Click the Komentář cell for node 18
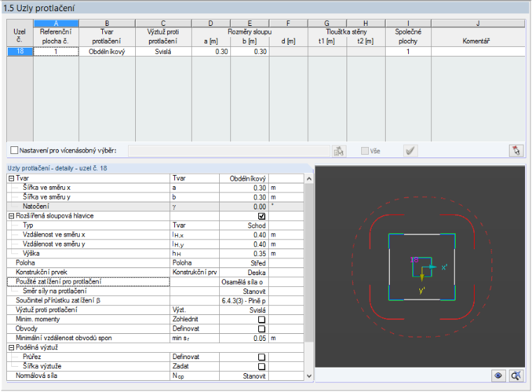532x392 pixels. (477, 52)
